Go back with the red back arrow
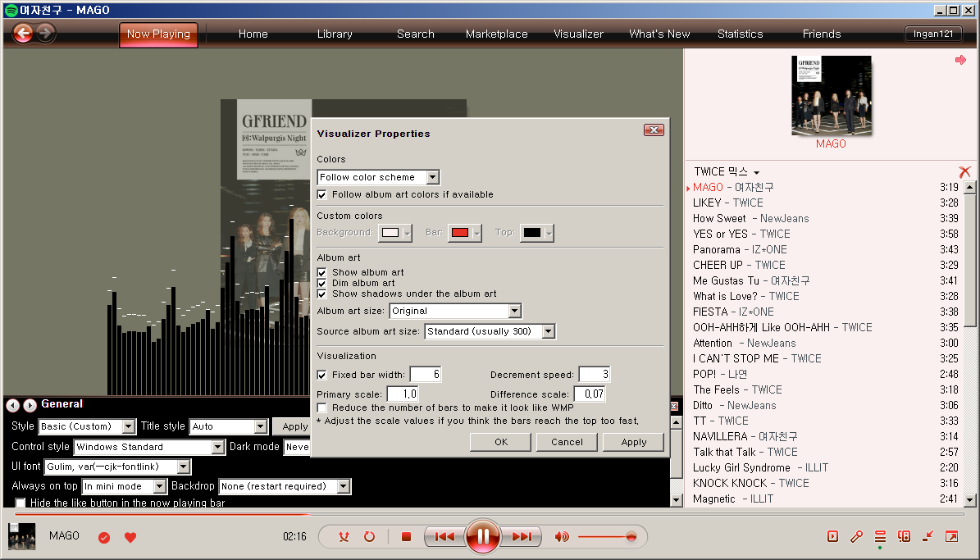This screenshot has height=560, width=980. pyautogui.click(x=23, y=33)
